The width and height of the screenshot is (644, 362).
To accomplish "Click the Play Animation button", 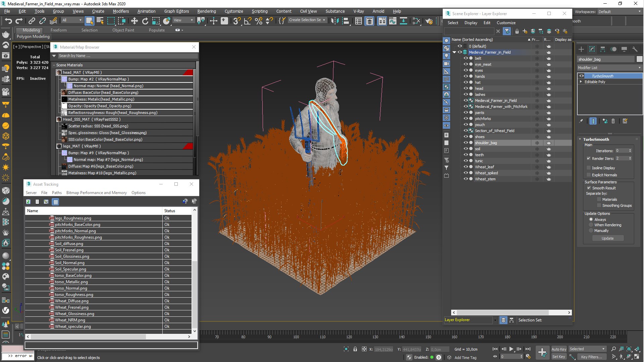I will click(x=511, y=349).
